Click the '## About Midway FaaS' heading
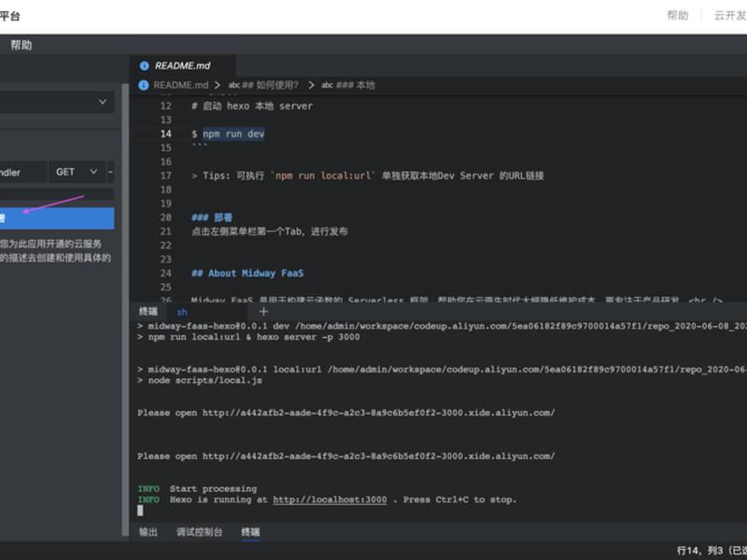 point(247,273)
